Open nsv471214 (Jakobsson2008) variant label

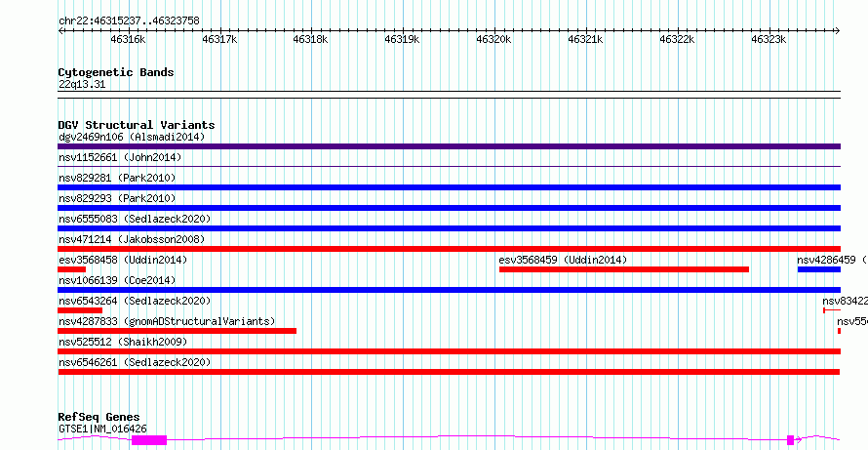coord(132,239)
